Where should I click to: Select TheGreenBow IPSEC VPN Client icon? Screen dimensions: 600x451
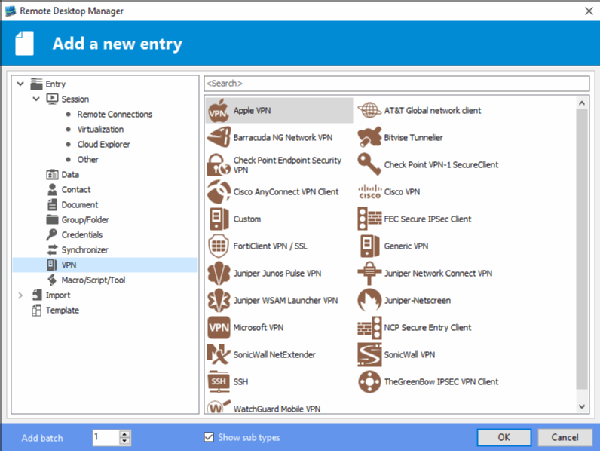tap(369, 381)
